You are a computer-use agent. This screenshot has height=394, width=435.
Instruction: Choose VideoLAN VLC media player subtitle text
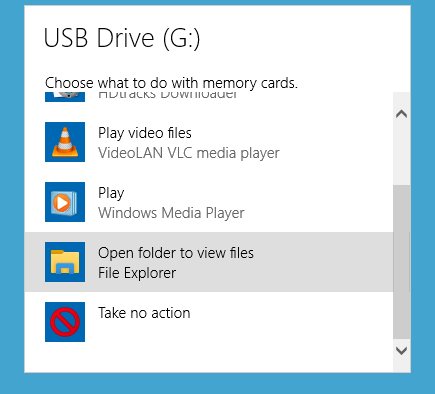pyautogui.click(x=189, y=153)
